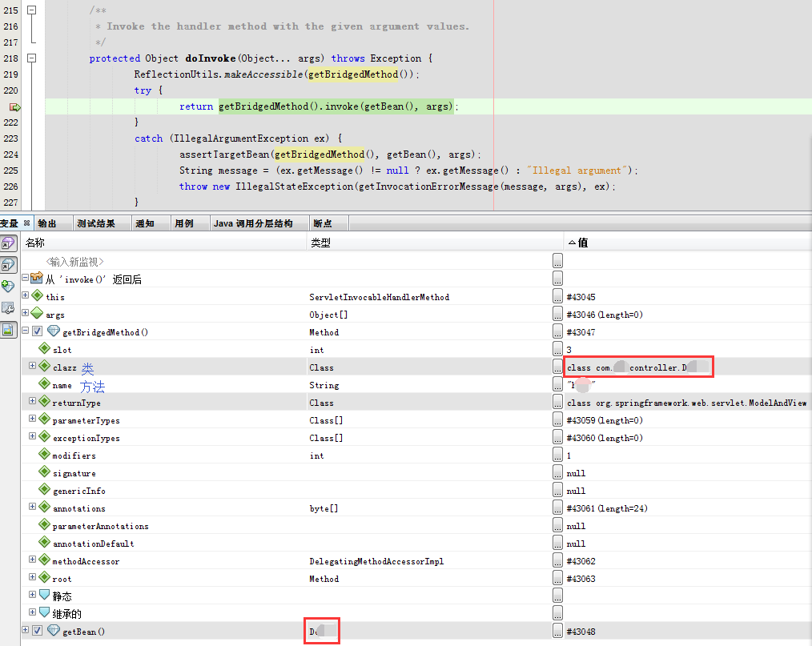The image size is (812, 646).
Task: Collapse the 从 'invoke()' 返回后 node
Action: pos(25,278)
